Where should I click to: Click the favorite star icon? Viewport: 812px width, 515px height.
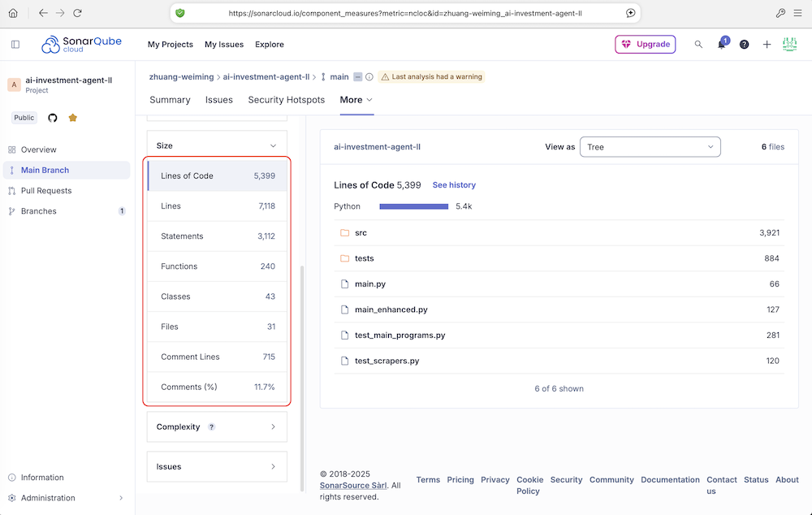[72, 118]
